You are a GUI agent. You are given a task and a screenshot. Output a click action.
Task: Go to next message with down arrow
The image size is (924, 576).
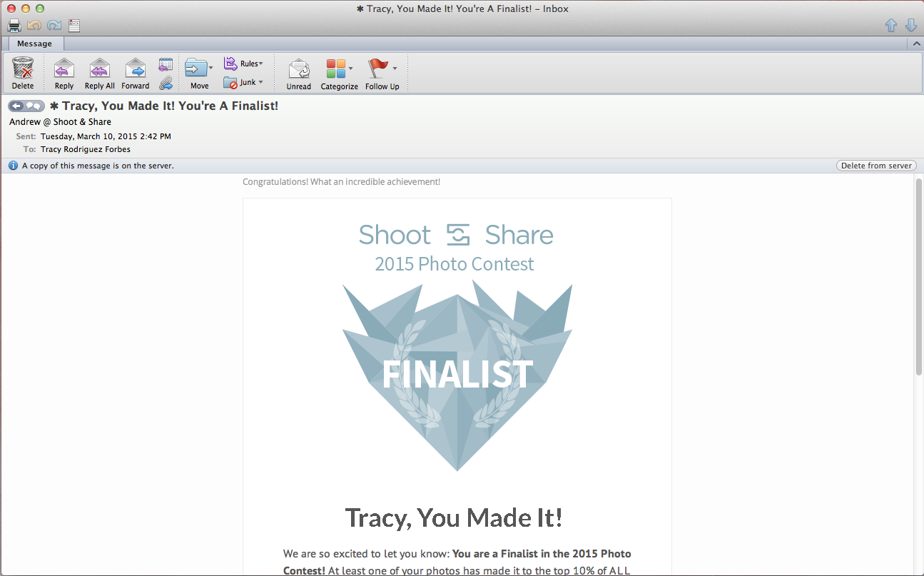coord(910,26)
